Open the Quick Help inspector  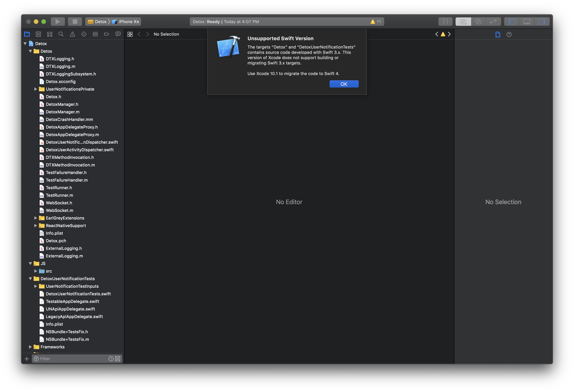(509, 34)
